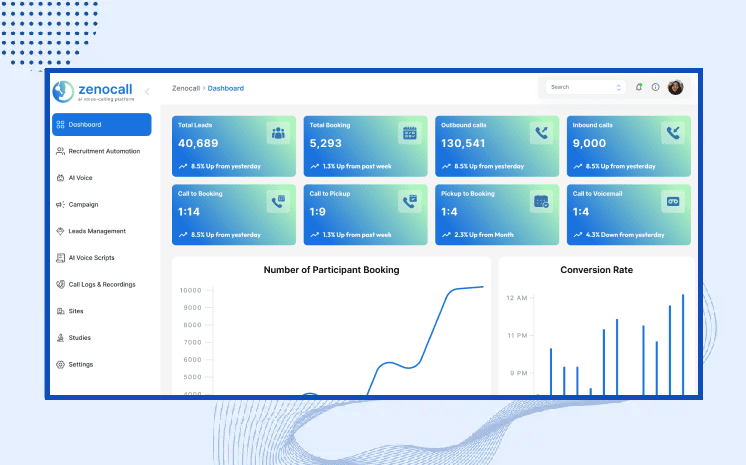Click the notification bell icon

[639, 87]
